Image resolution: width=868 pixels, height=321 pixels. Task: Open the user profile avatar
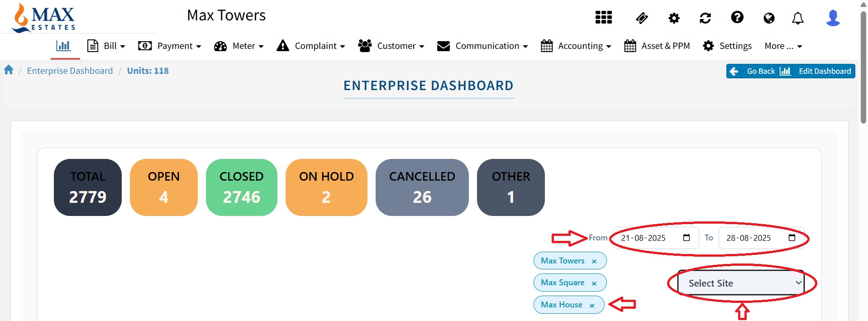833,18
